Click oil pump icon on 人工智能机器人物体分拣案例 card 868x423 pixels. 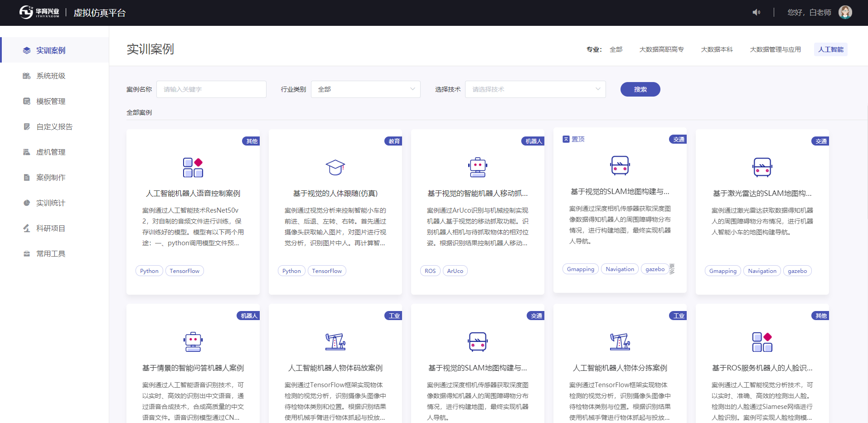620,342
